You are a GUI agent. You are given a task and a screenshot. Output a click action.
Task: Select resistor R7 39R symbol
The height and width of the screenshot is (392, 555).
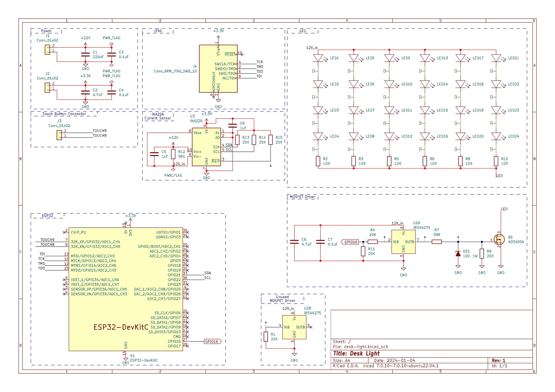[437, 242]
